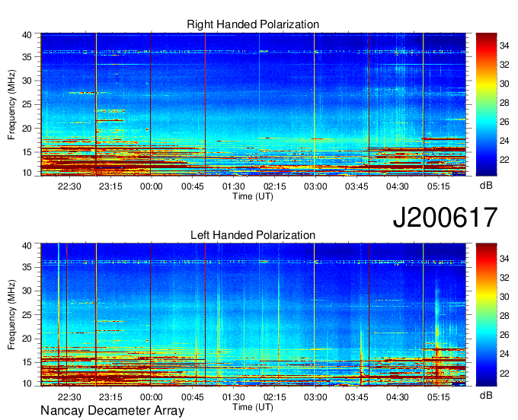This screenshot has height=420, width=518.
Task: Click the 34 dB label on Right Handed colorbar
Action: 504,46
